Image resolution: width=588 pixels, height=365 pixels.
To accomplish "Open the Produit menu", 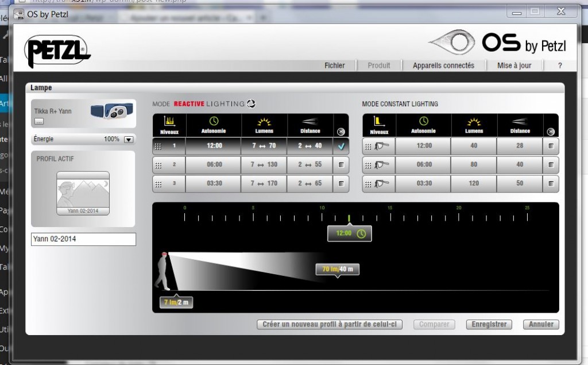I will click(379, 66).
